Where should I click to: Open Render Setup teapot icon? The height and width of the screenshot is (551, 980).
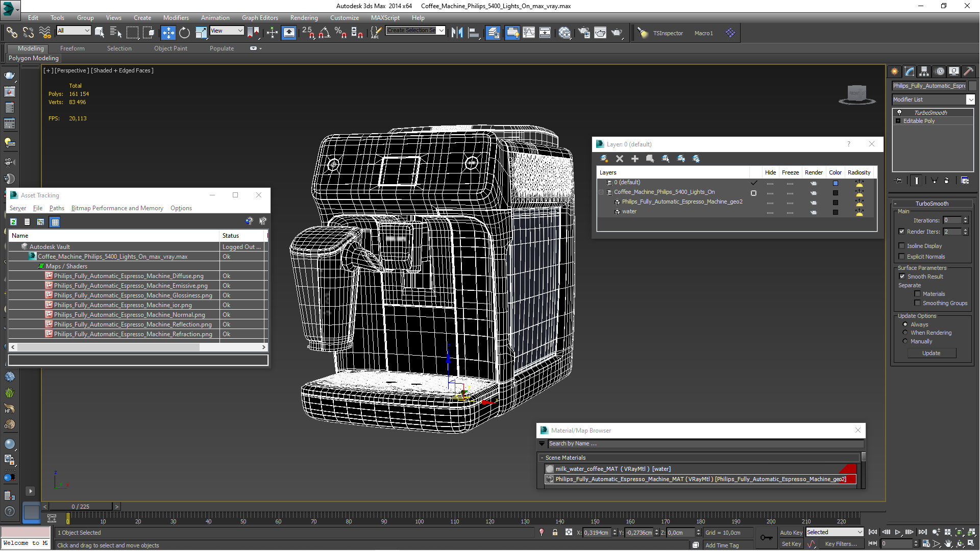coord(583,33)
